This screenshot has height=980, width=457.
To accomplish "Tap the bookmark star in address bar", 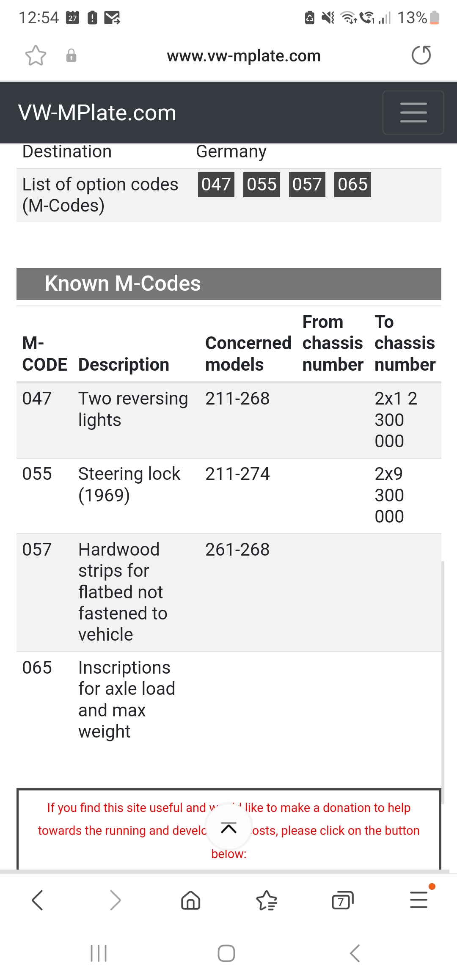I will (x=36, y=55).
